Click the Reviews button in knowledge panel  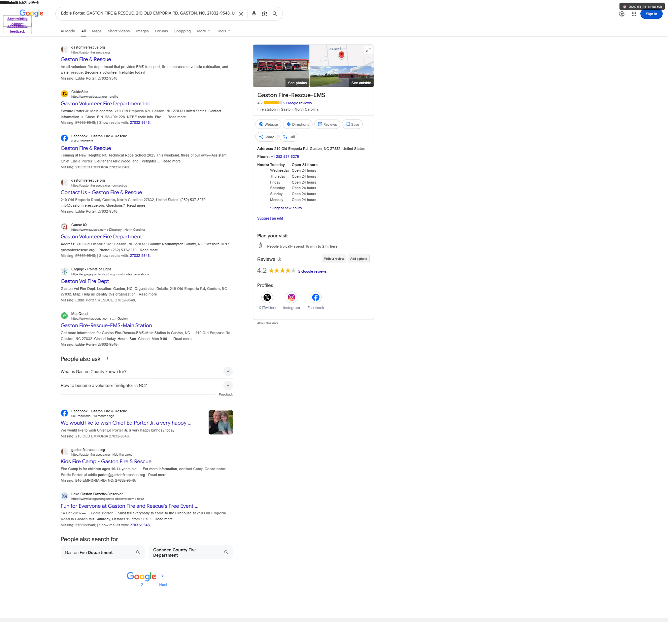327,124
